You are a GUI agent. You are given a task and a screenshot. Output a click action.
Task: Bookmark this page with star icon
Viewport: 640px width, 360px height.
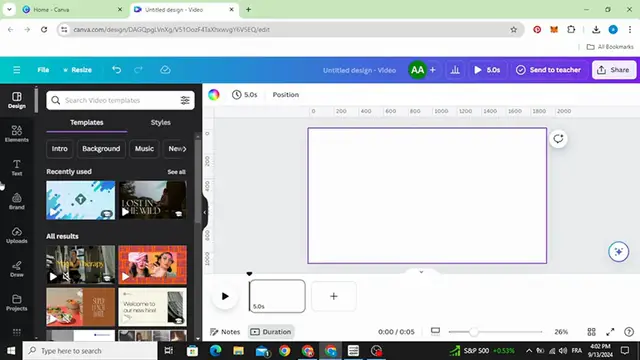[513, 29]
